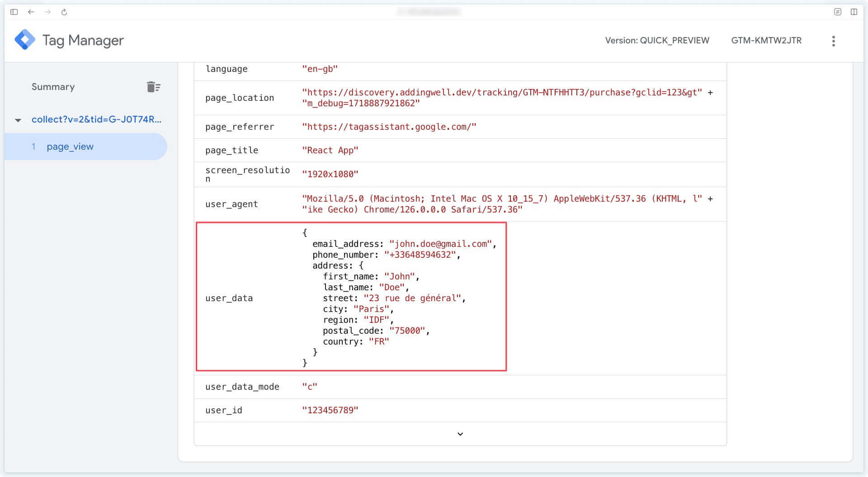The height and width of the screenshot is (477, 868).
Task: Click the m_debug=1718887921862 URL continuation
Action: click(361, 103)
